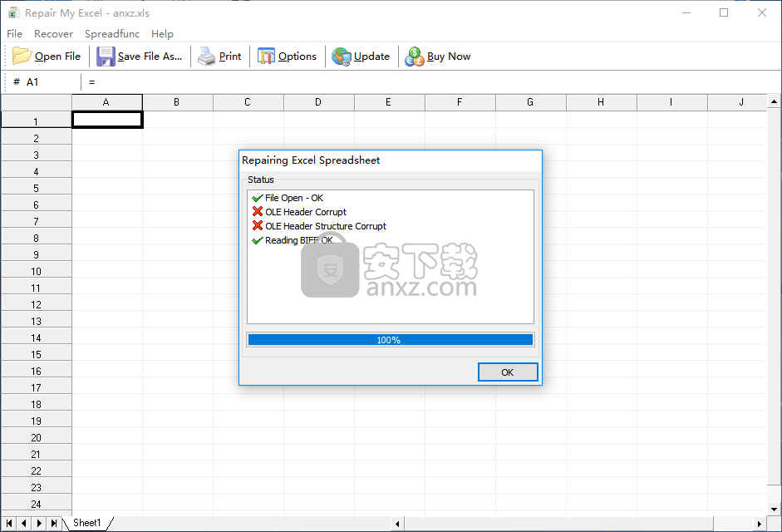Click green check beside Reading BIFF OK
Image resolution: width=782 pixels, height=532 pixels.
point(258,240)
